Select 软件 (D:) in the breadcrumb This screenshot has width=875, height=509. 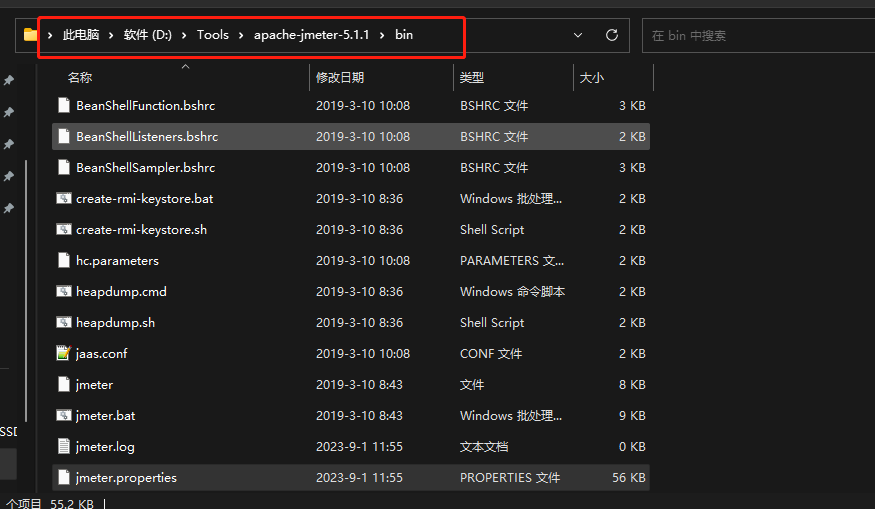tap(148, 35)
